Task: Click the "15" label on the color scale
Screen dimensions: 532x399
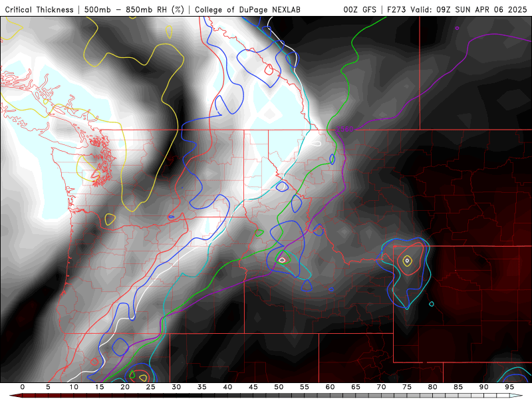Action: point(99,387)
